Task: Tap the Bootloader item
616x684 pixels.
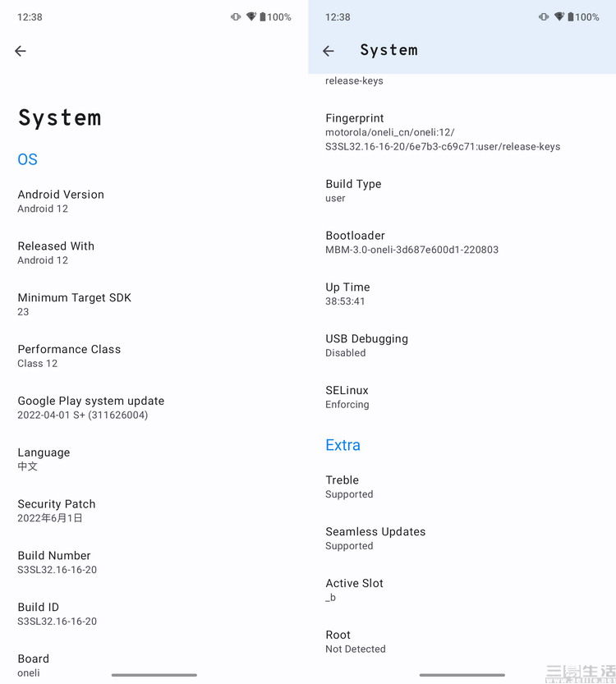Action: 462,242
